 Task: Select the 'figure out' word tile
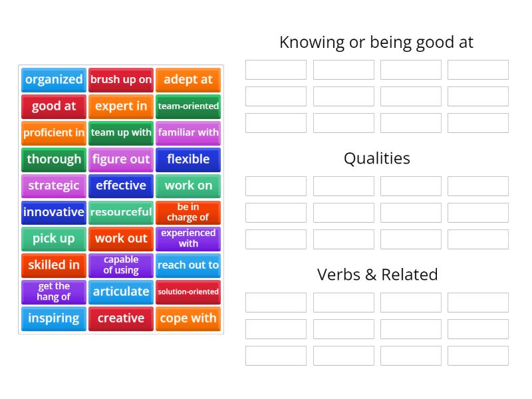click(x=121, y=160)
